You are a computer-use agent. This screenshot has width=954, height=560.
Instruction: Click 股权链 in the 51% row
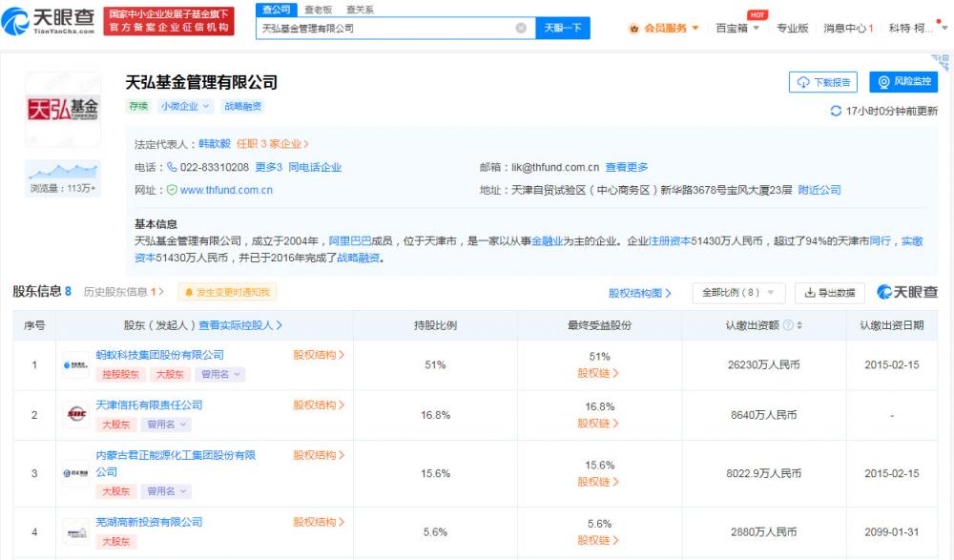pos(598,373)
